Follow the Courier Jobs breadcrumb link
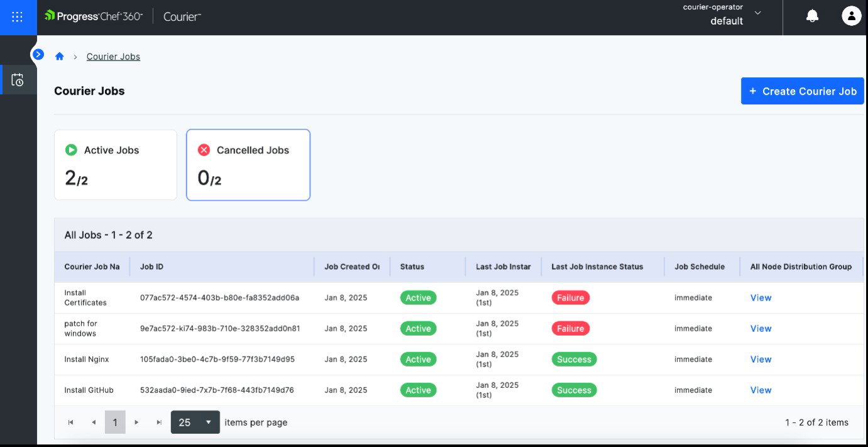Image resolution: width=868 pixels, height=447 pixels. 113,56
